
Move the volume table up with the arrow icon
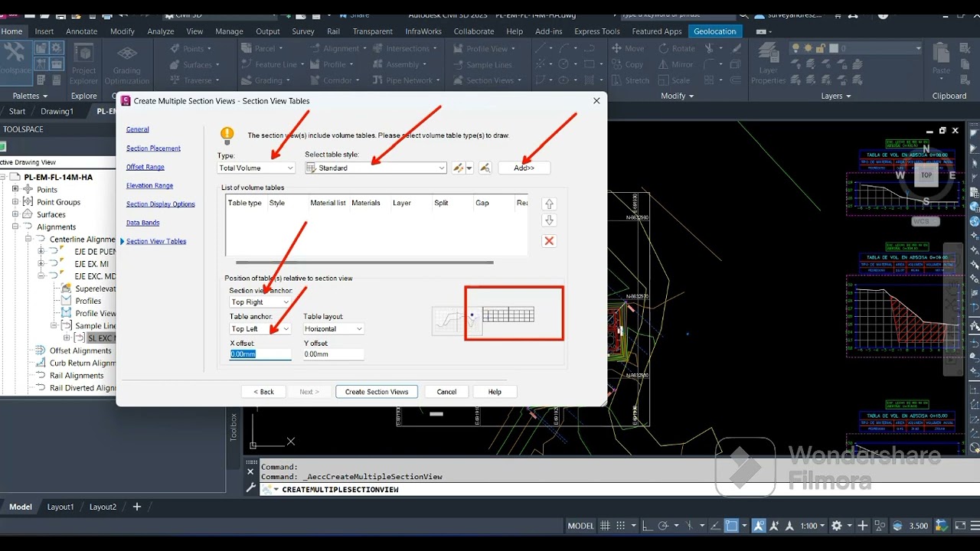click(x=549, y=204)
